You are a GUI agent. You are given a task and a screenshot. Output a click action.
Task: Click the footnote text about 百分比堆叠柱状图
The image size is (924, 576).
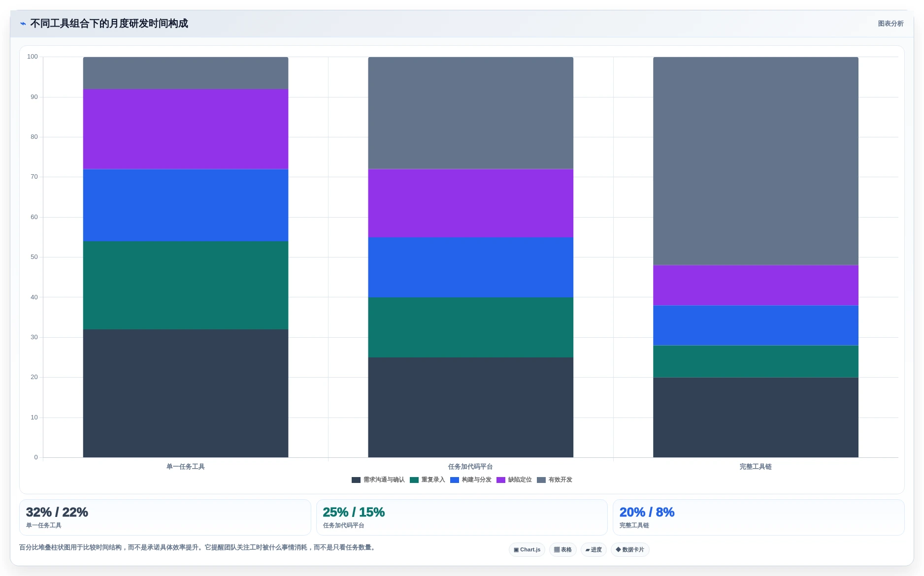pyautogui.click(x=198, y=547)
